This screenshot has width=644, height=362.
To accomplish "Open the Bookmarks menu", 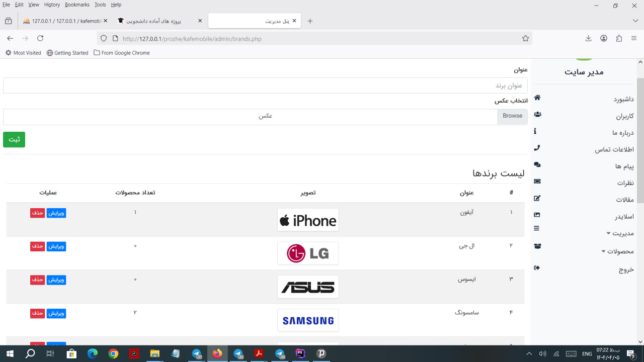I will (77, 5).
